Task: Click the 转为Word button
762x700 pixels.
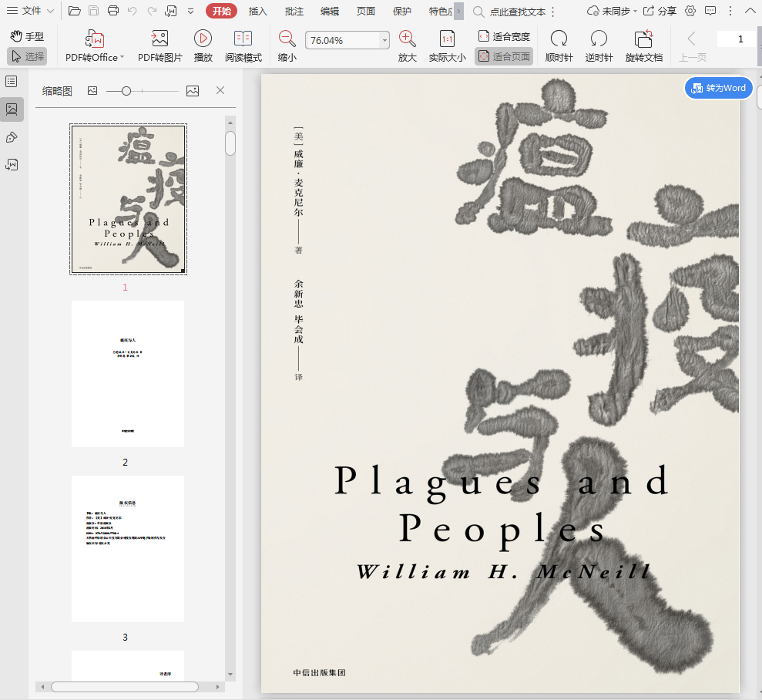Action: click(x=718, y=88)
